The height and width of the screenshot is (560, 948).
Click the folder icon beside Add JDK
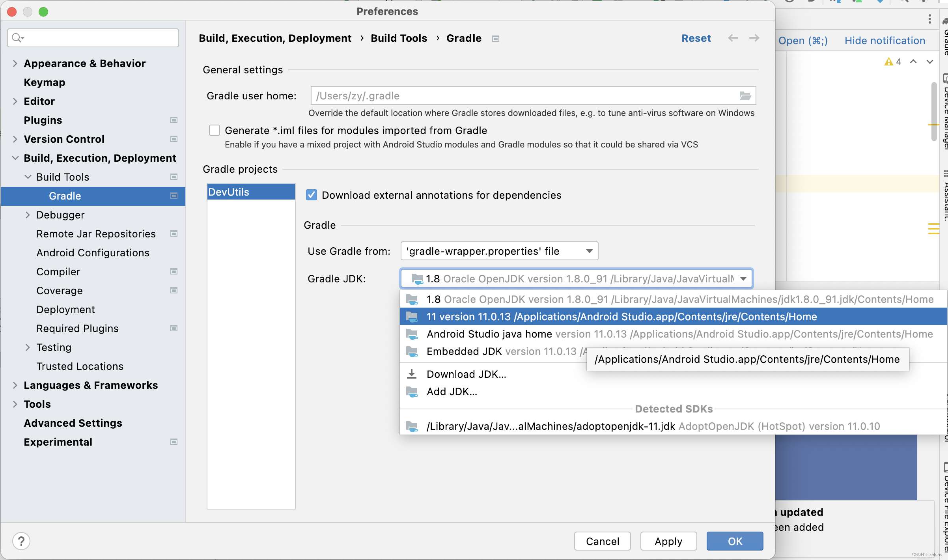[412, 392]
